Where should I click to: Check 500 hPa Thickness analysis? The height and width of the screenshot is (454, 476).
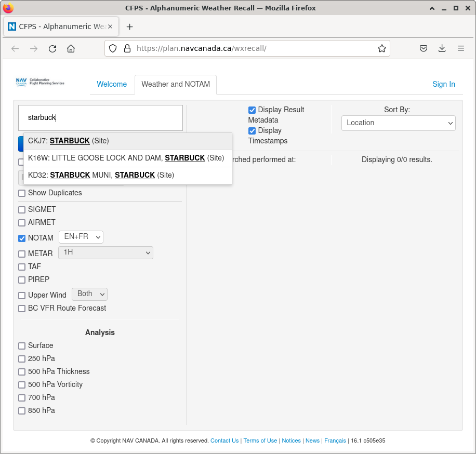tap(22, 372)
